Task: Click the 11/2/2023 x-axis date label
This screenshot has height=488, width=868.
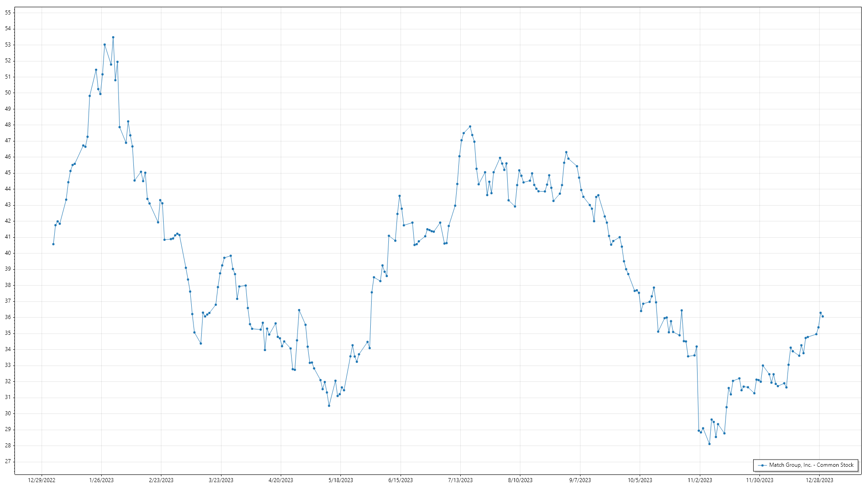Action: point(699,480)
